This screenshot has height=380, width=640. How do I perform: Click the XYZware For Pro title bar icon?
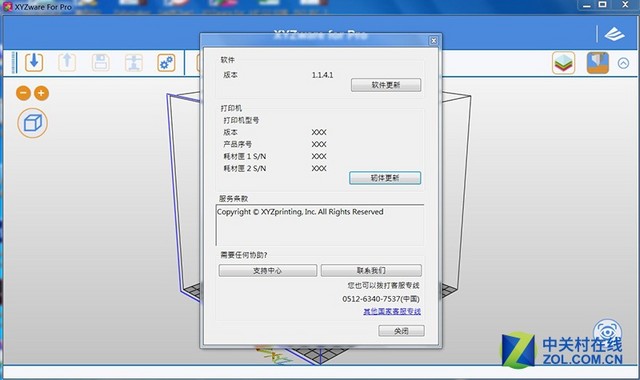[7, 7]
